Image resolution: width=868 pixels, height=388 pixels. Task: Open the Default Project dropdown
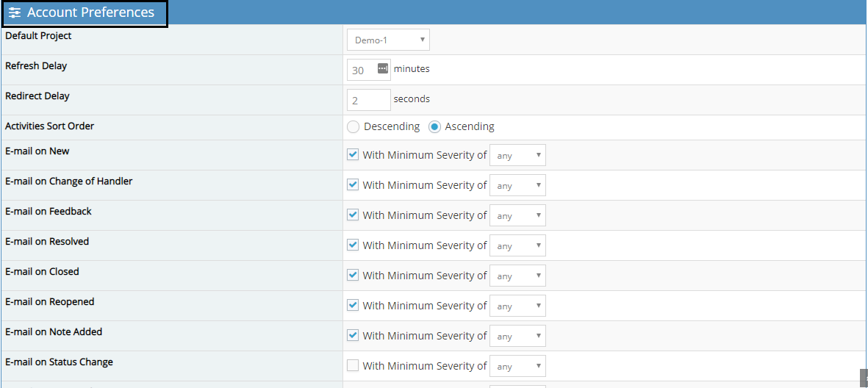388,40
